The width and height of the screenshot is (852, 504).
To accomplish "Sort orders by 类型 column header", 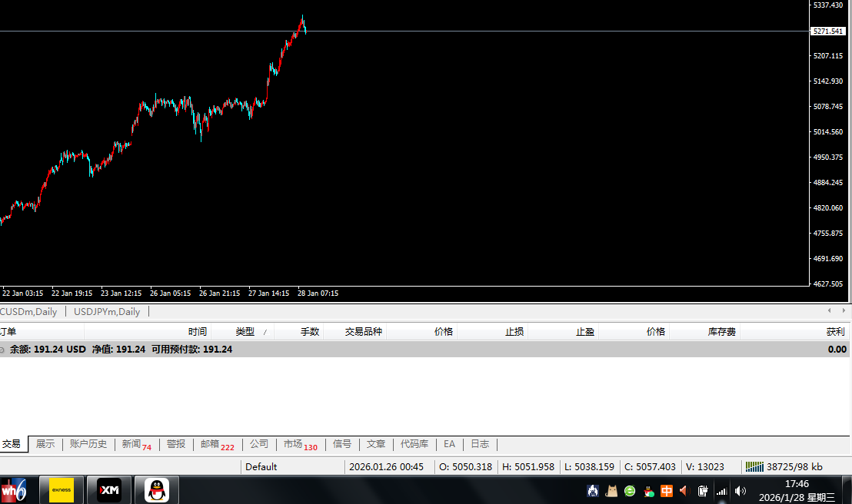I will pos(245,332).
